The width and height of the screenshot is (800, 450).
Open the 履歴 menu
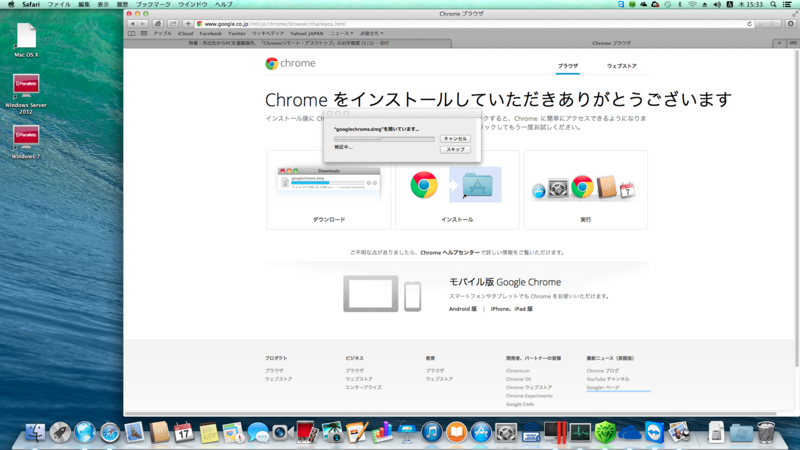tap(122, 4)
